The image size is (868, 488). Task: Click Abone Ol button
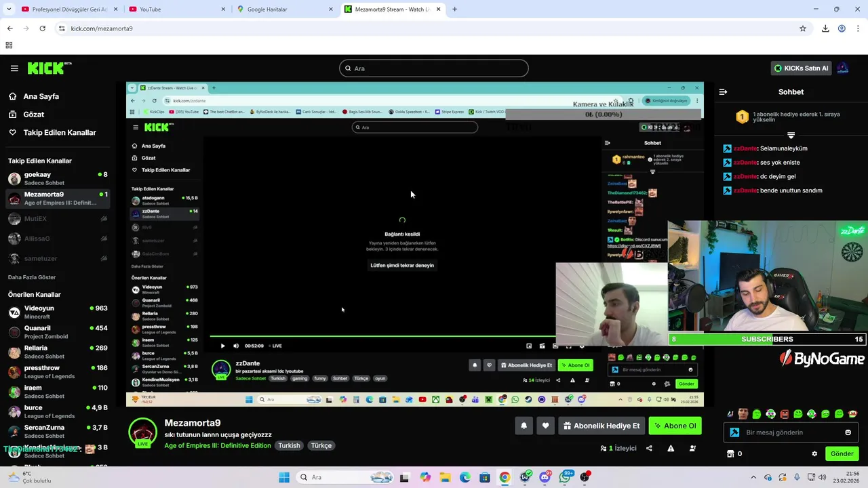coord(675,426)
